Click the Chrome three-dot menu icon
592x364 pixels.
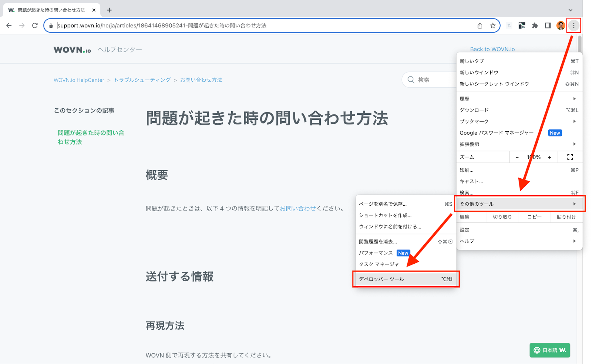(573, 26)
